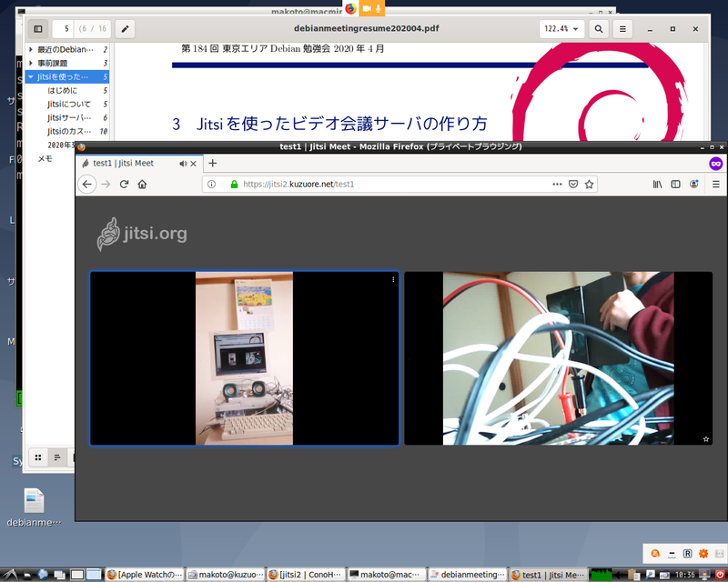Click the orange gear icon in tray popup
728x582 pixels.
[x=703, y=553]
